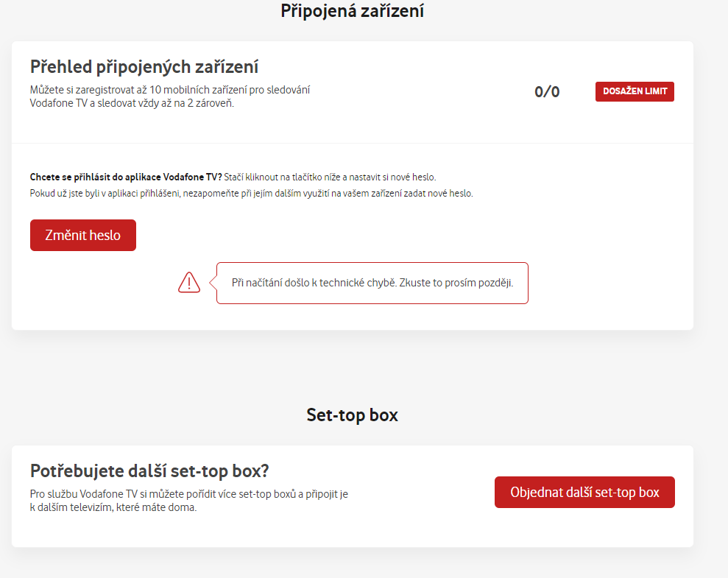Select the 0/0 device counter
This screenshot has height=578, width=728.
click(547, 91)
